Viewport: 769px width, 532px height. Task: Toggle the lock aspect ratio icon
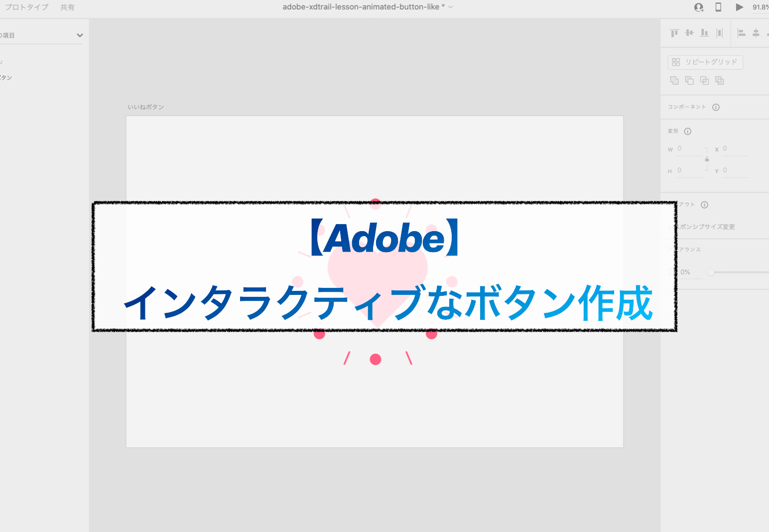click(707, 159)
